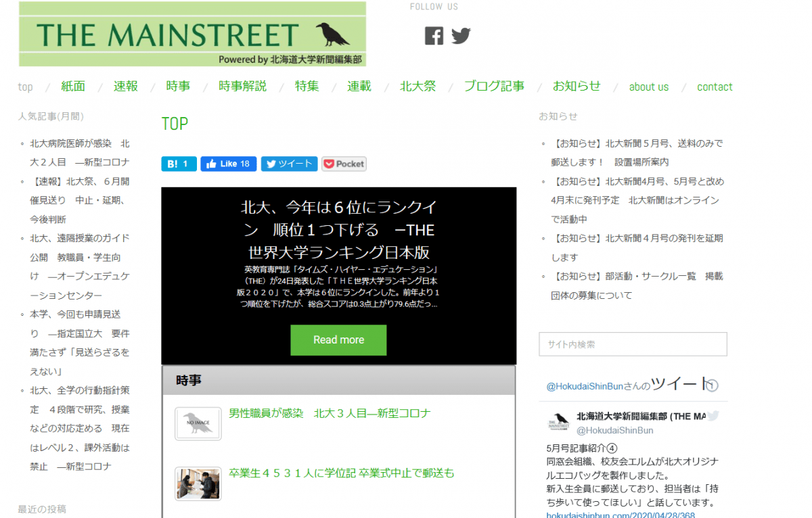The image size is (812, 518).
Task: Click the サイト内検索 search input field
Action: pos(633,344)
